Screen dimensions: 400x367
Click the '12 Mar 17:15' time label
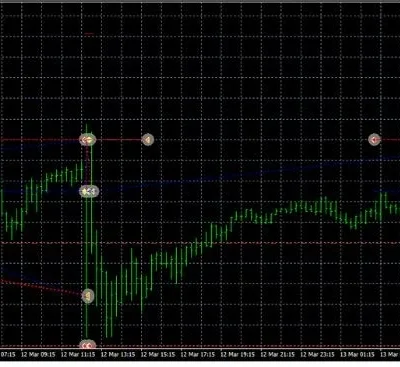click(198, 354)
